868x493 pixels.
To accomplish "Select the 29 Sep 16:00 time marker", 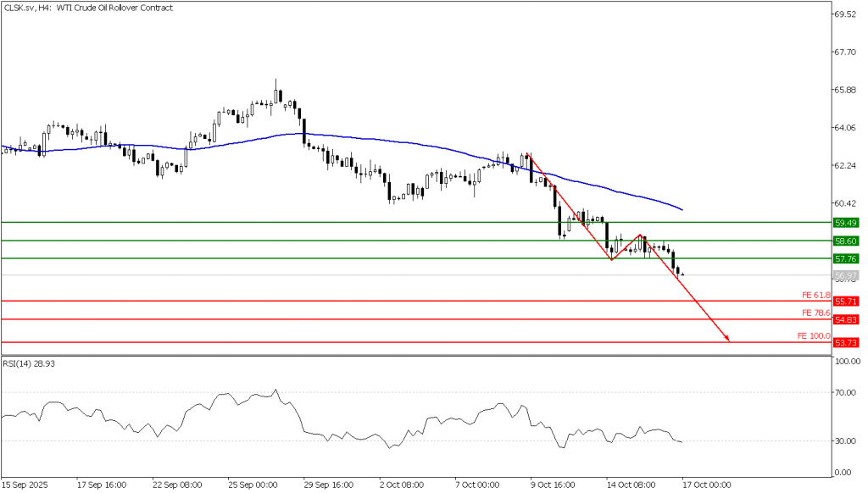I will [x=328, y=485].
